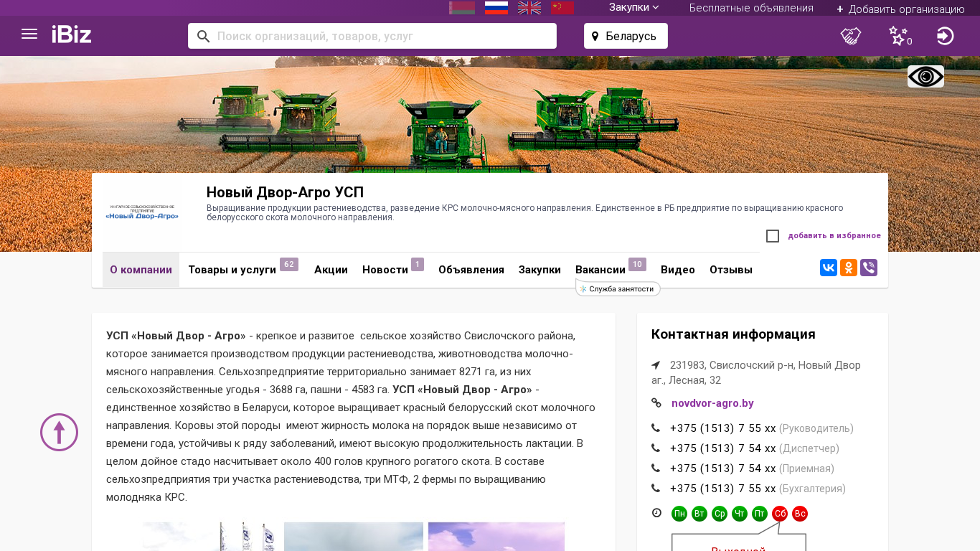Viewport: 980px width, 551px height.
Task: Select Friday (Пт) schedule circle
Action: click(760, 514)
